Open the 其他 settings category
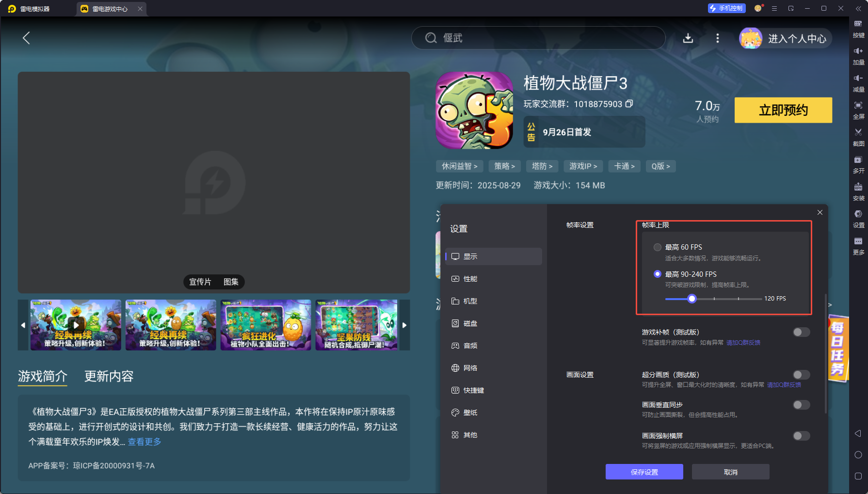The width and height of the screenshot is (868, 494). [494, 435]
